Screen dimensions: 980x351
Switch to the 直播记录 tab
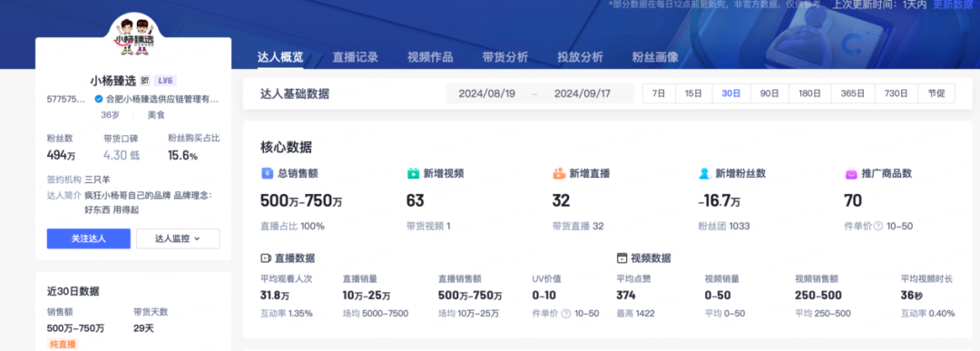point(355,57)
